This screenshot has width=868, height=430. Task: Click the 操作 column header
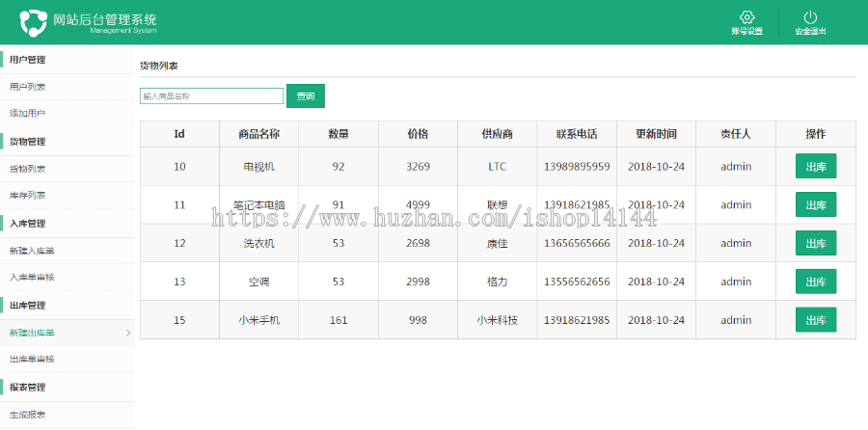coord(816,134)
